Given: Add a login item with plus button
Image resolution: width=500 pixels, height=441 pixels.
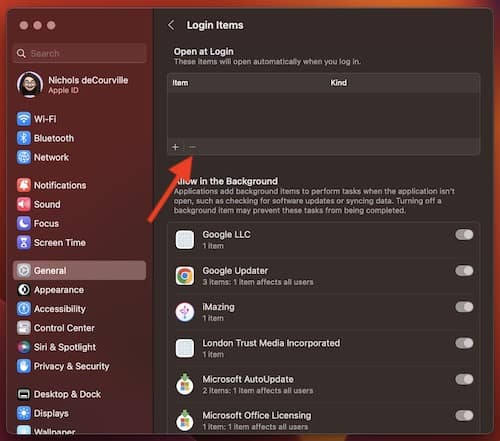Looking at the screenshot, I should click(175, 147).
